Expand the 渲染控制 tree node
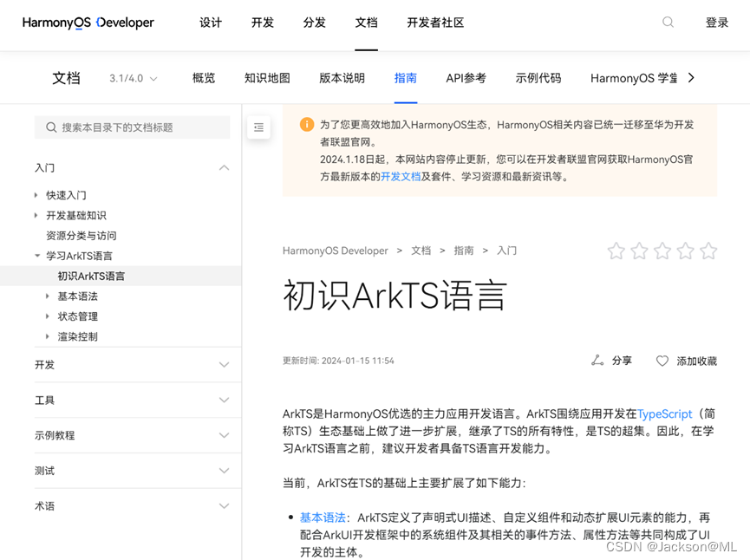 click(48, 336)
